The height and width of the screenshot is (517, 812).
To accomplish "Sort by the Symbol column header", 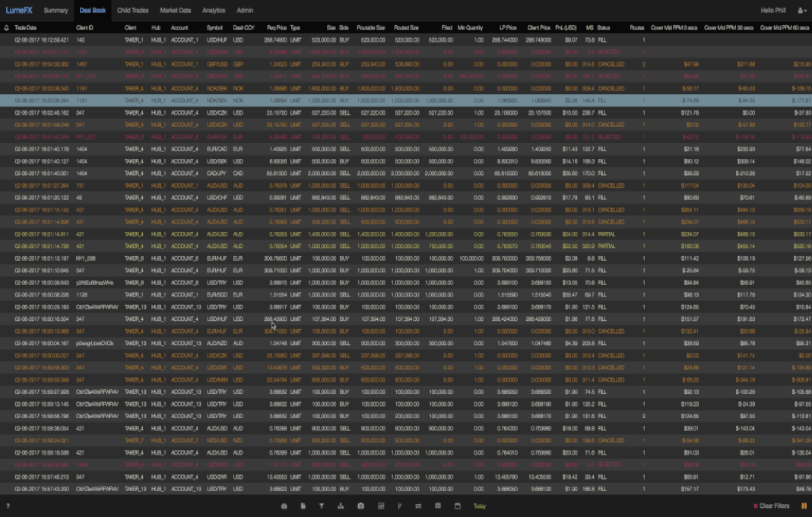I will [214, 28].
